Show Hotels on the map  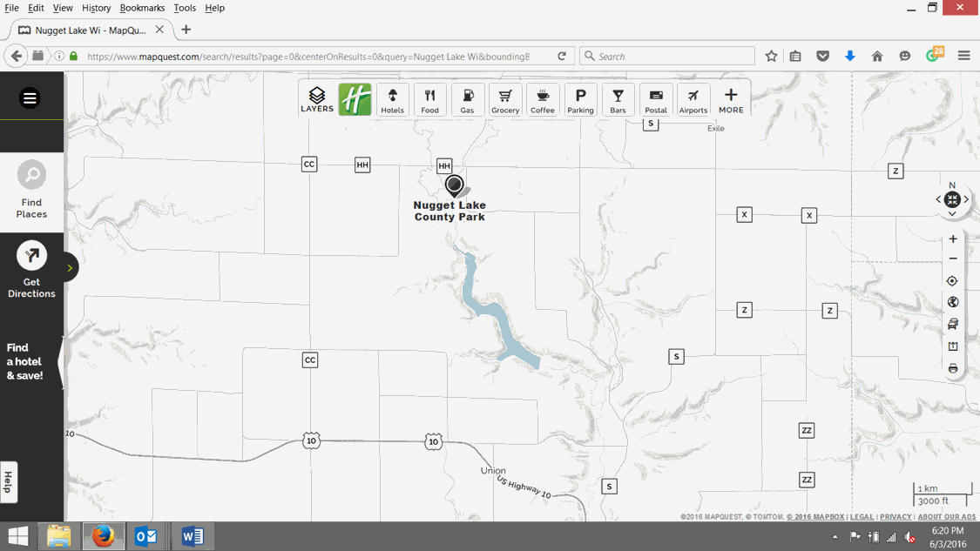click(393, 99)
